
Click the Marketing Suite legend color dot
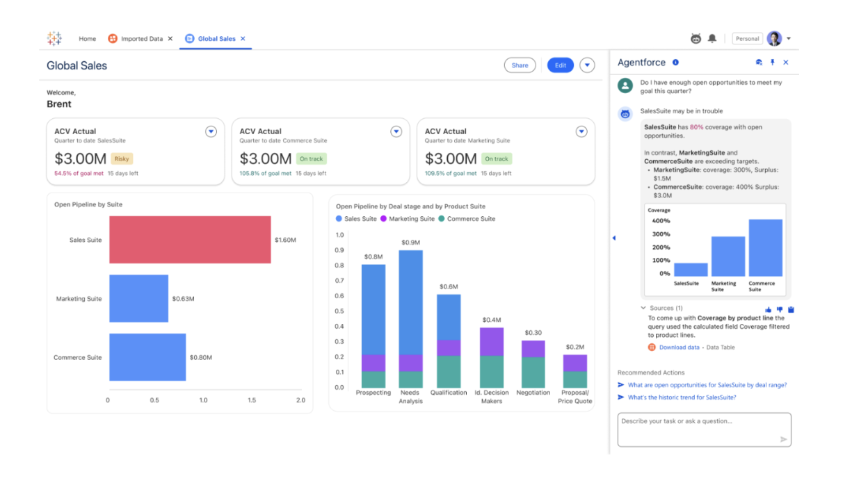click(x=383, y=219)
